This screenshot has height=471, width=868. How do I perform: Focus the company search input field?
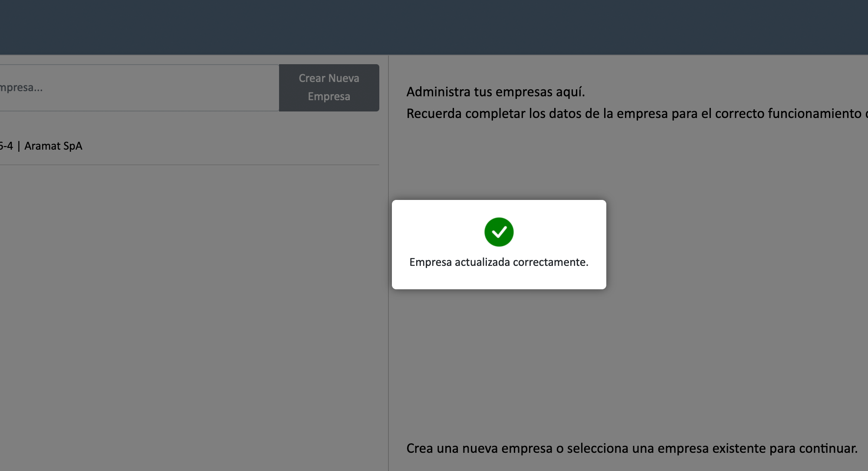click(x=139, y=88)
